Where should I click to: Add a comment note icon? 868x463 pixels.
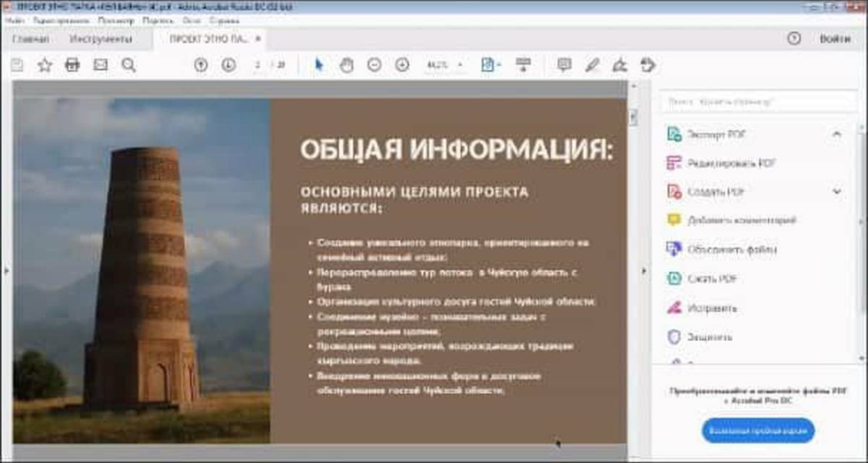pos(564,65)
